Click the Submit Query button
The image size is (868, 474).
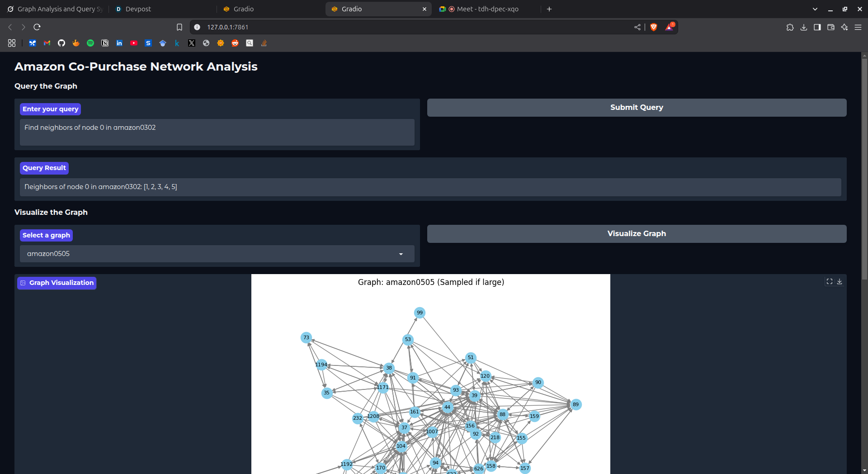click(x=637, y=108)
